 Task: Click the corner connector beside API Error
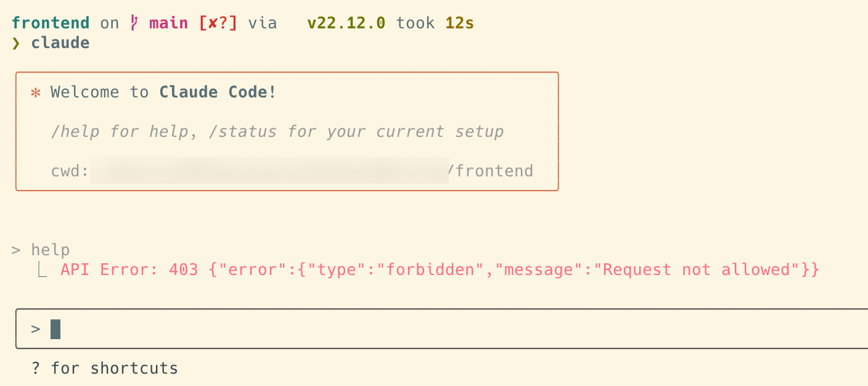coord(42,269)
